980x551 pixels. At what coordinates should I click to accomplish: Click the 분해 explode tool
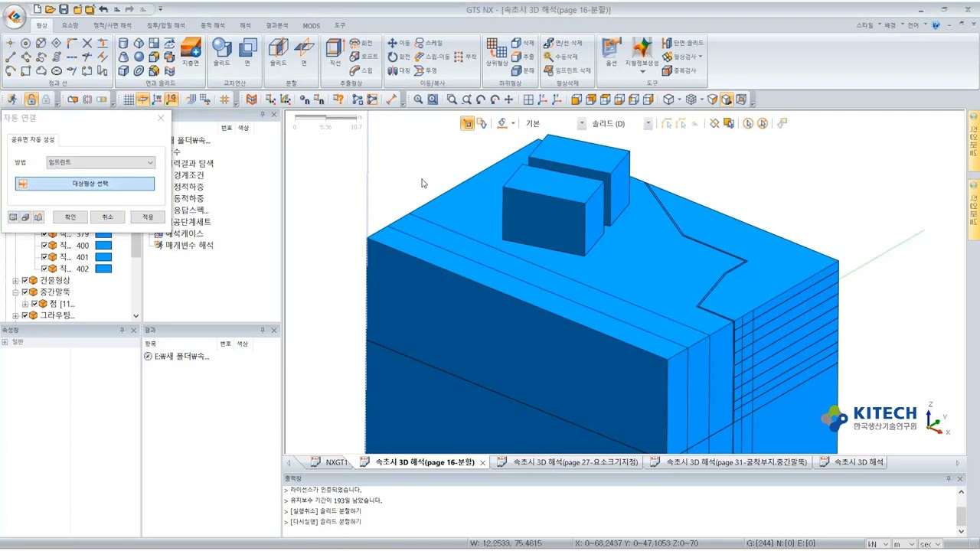[x=522, y=70]
